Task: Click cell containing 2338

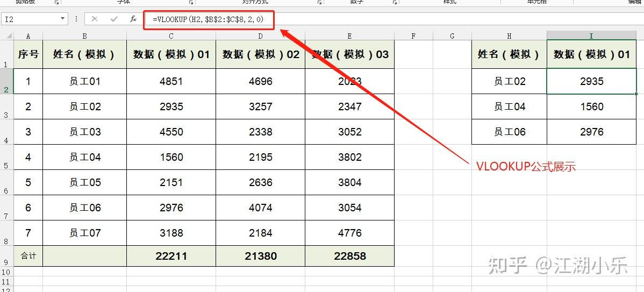Action: [x=260, y=132]
